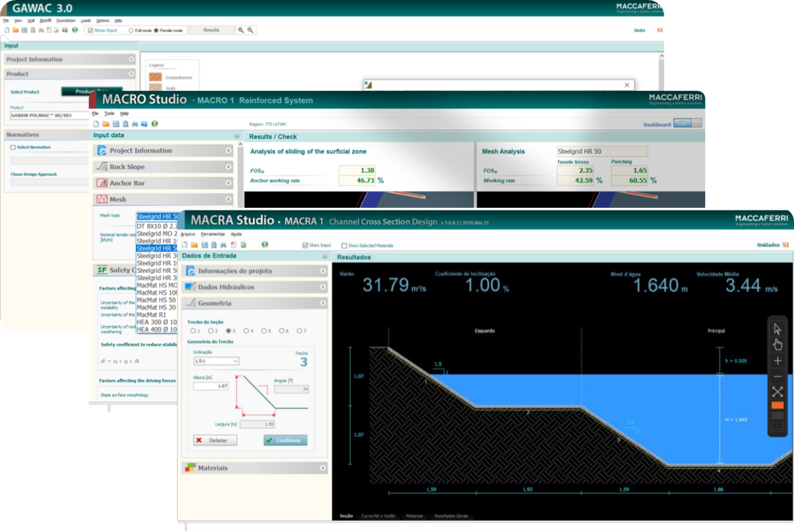Check the Select Normative box in GAWAC
The image size is (794, 532).
12,147
